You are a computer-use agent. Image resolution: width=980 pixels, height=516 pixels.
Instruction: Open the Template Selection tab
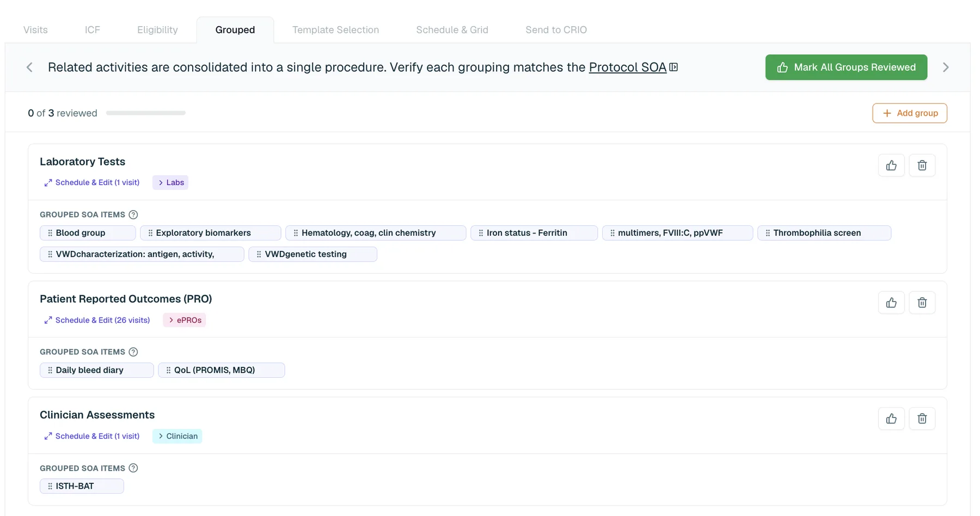click(x=335, y=30)
